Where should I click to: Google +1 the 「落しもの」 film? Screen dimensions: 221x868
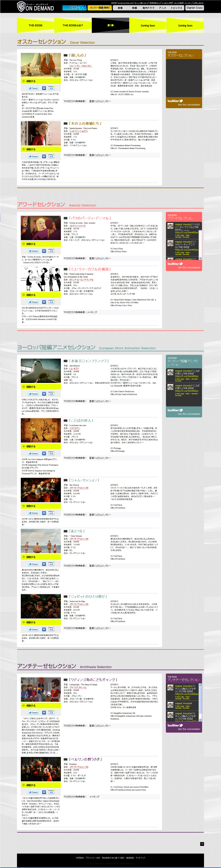pyautogui.click(x=51, y=88)
